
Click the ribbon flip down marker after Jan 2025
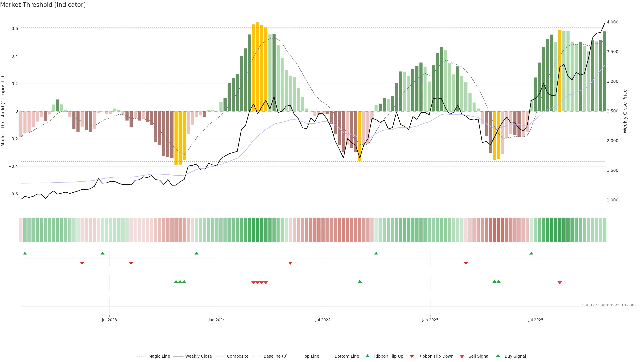coord(466,263)
